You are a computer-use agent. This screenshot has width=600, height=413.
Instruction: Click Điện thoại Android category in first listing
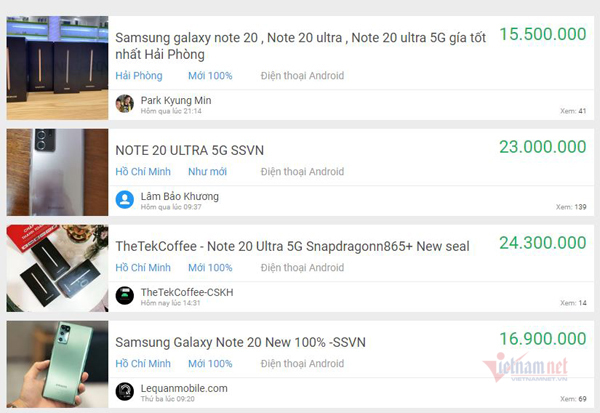pyautogui.click(x=302, y=76)
